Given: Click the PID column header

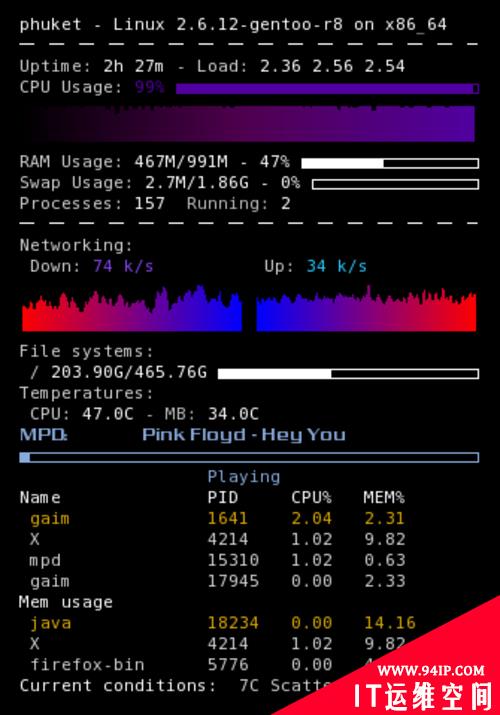Looking at the screenshot, I should coord(223,497).
